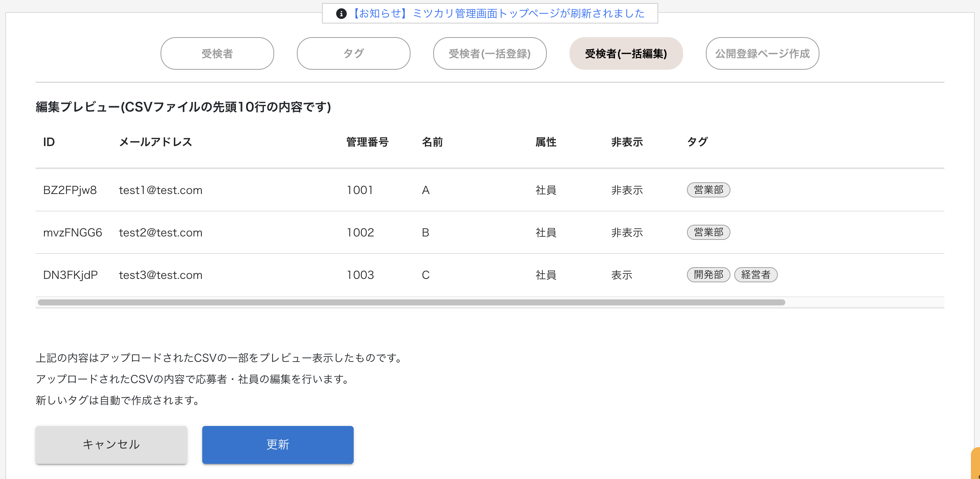Click the email test2@test.com
Screen dimensions: 980x479
click(161, 233)
